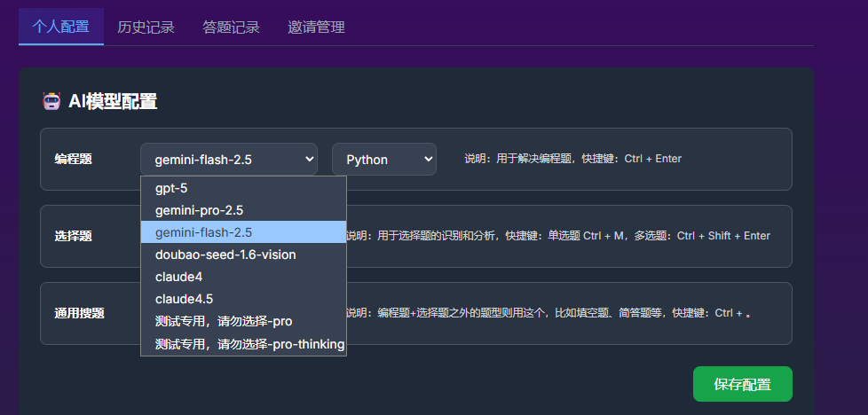Viewport: 868px width, 415px height.
Task: Select claude4.5 in the dropdown list
Action: 184,299
